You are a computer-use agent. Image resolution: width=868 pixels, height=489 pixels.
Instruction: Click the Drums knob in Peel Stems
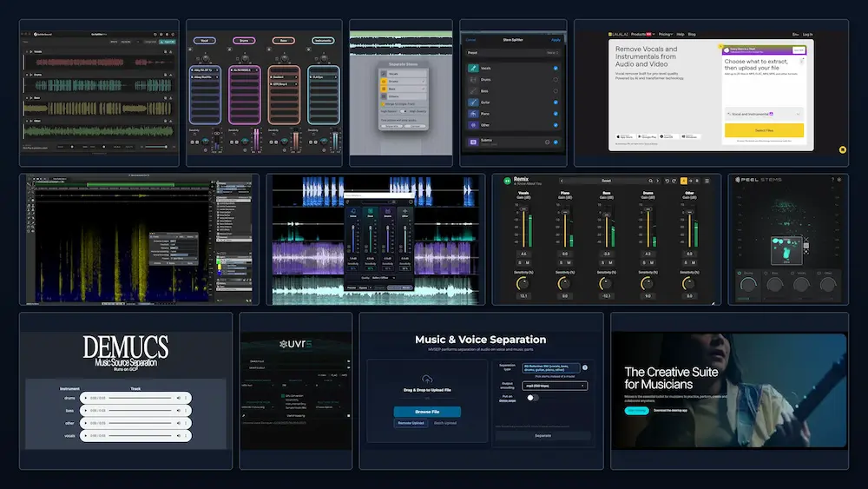click(x=748, y=285)
